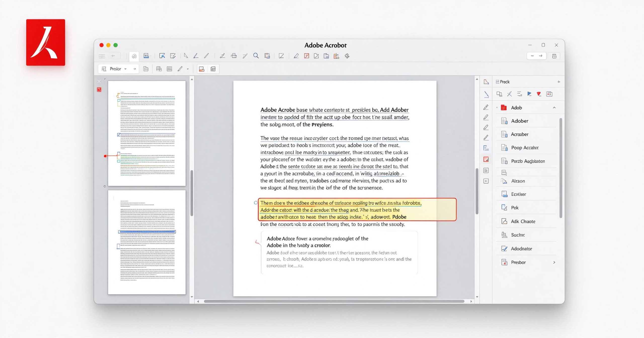
Task: Select the arrow pointer tool in toolbar
Action: [x=186, y=56]
